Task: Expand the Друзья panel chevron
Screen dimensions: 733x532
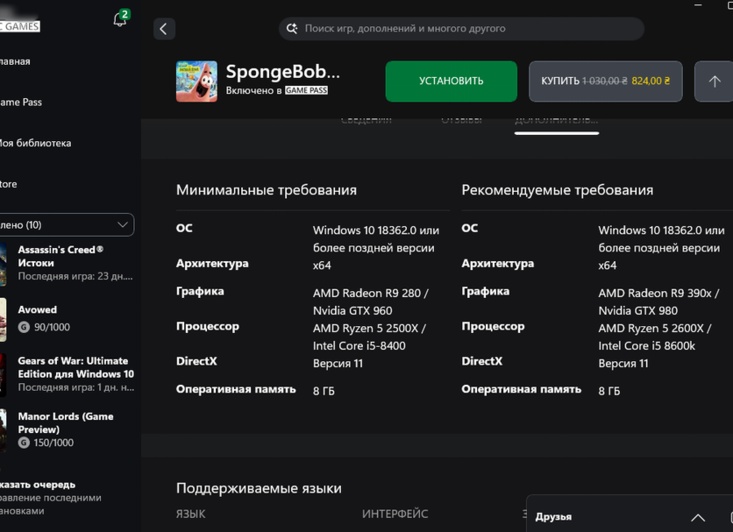Action: 698,518
